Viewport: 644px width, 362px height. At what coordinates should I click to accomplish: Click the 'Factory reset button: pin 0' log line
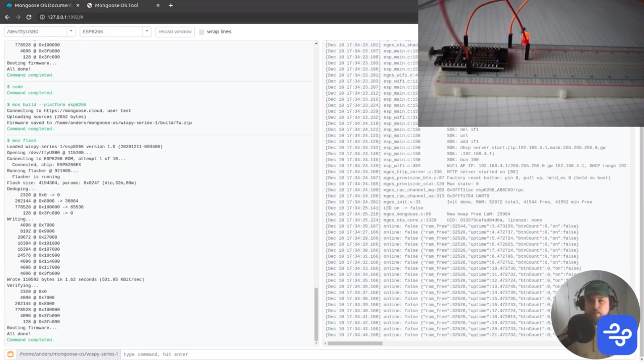(468, 178)
